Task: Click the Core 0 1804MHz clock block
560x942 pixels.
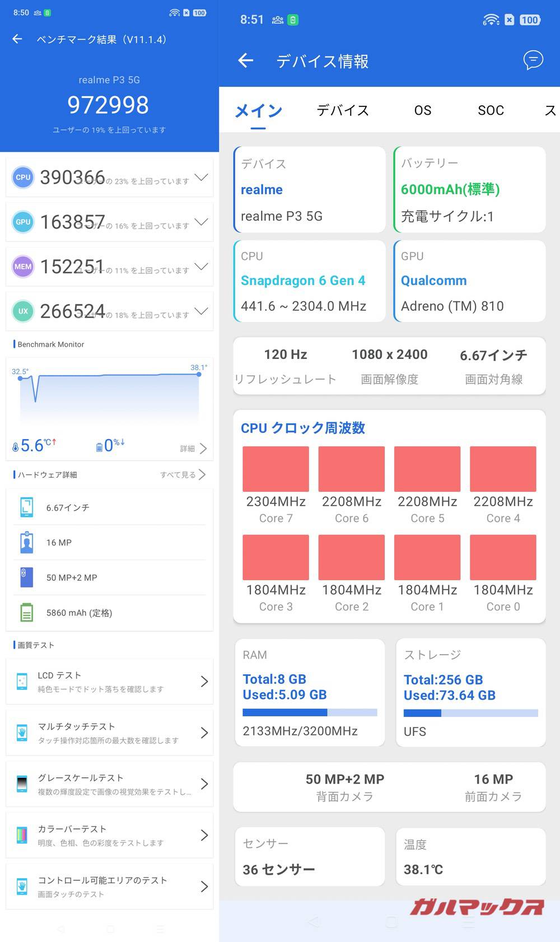Action: (x=503, y=557)
